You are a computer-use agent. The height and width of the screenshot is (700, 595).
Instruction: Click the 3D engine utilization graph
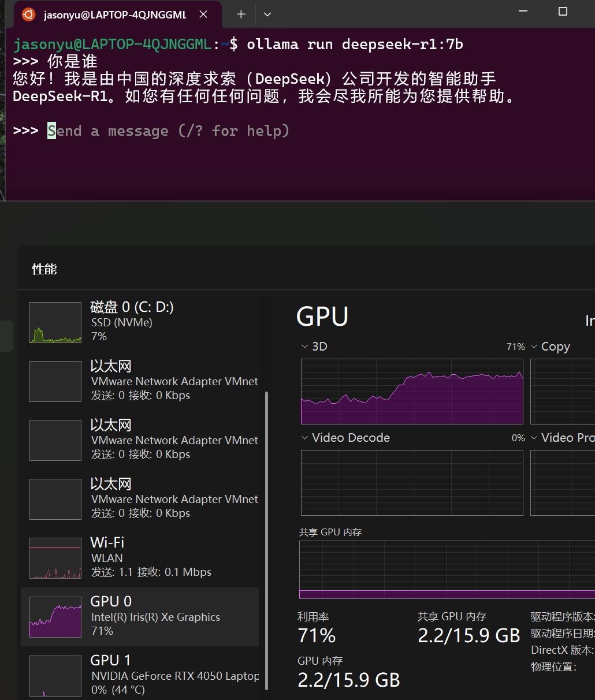click(x=412, y=392)
